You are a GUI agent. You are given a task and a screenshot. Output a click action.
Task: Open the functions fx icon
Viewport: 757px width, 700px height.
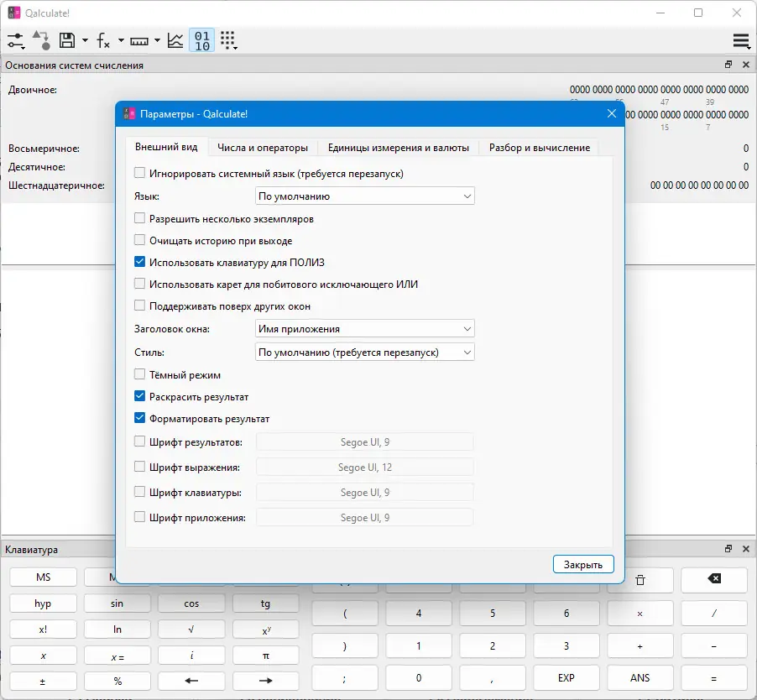tap(103, 40)
